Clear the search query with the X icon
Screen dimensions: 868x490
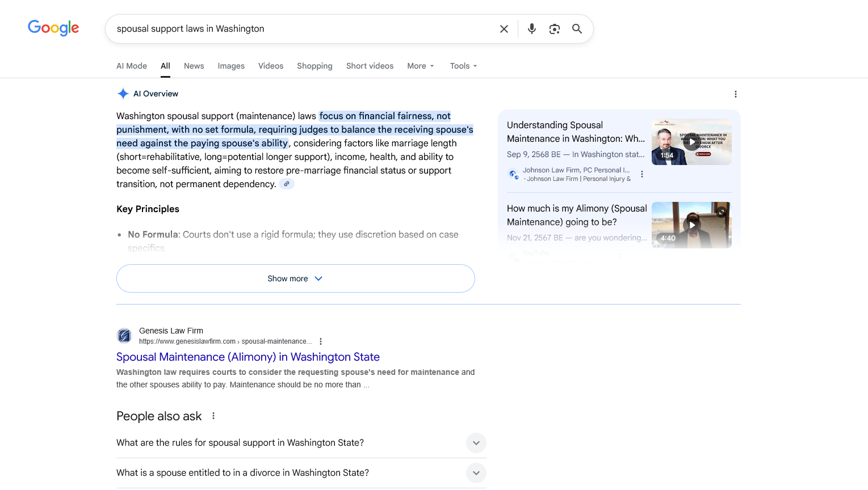[504, 28]
